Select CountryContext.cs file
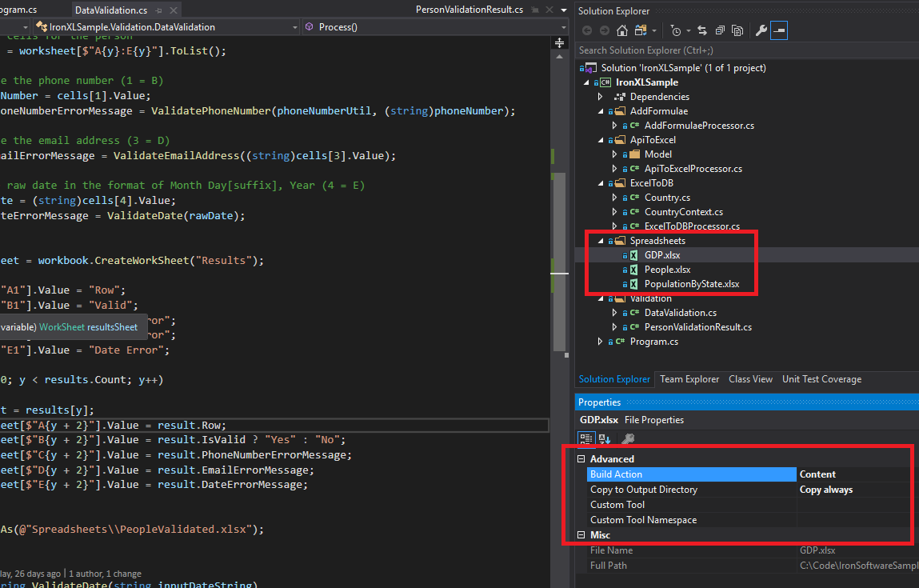919x588 pixels. pos(683,212)
